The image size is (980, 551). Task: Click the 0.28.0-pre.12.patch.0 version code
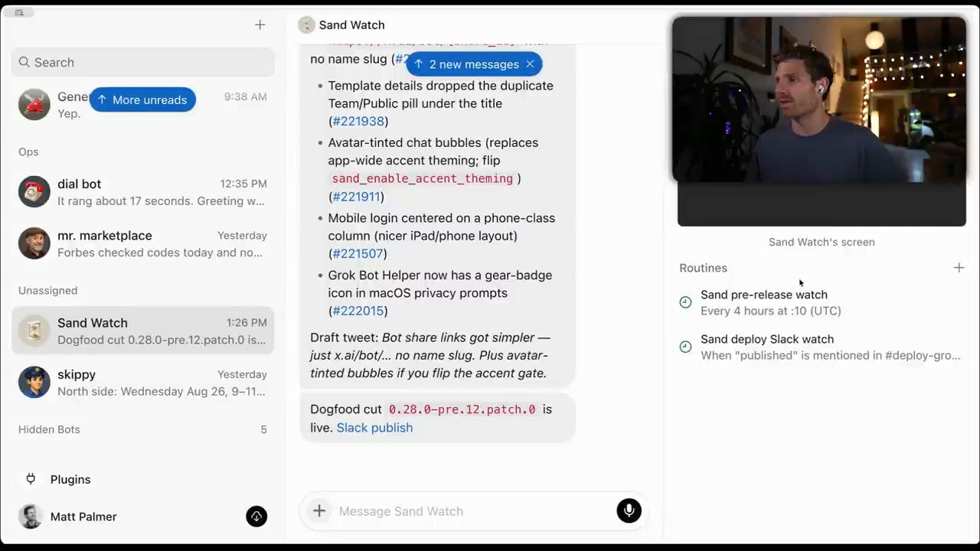point(462,409)
